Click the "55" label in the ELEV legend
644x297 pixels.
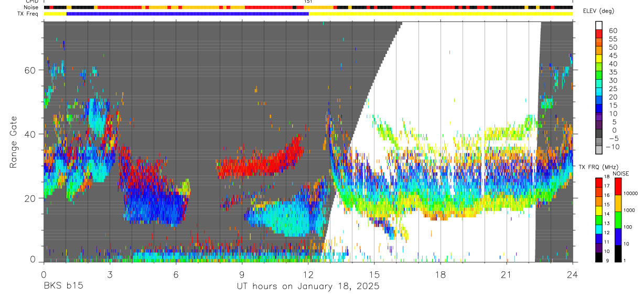click(x=612, y=39)
